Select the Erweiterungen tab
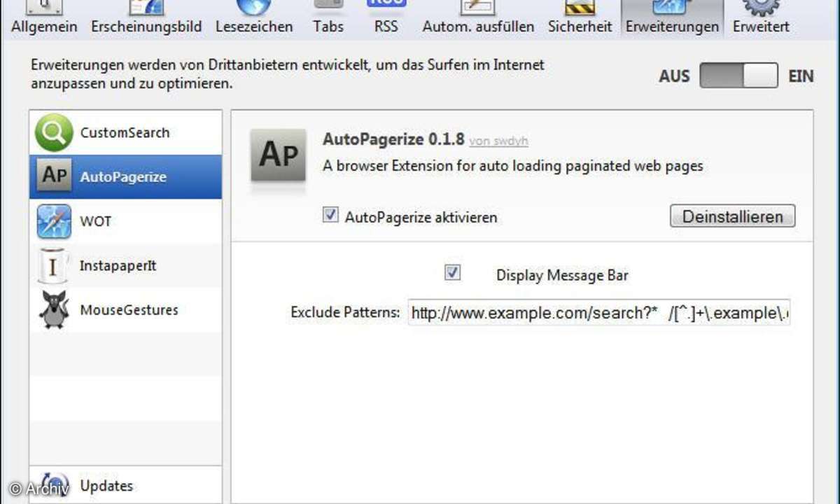Image resolution: width=840 pixels, height=504 pixels. 672,19
